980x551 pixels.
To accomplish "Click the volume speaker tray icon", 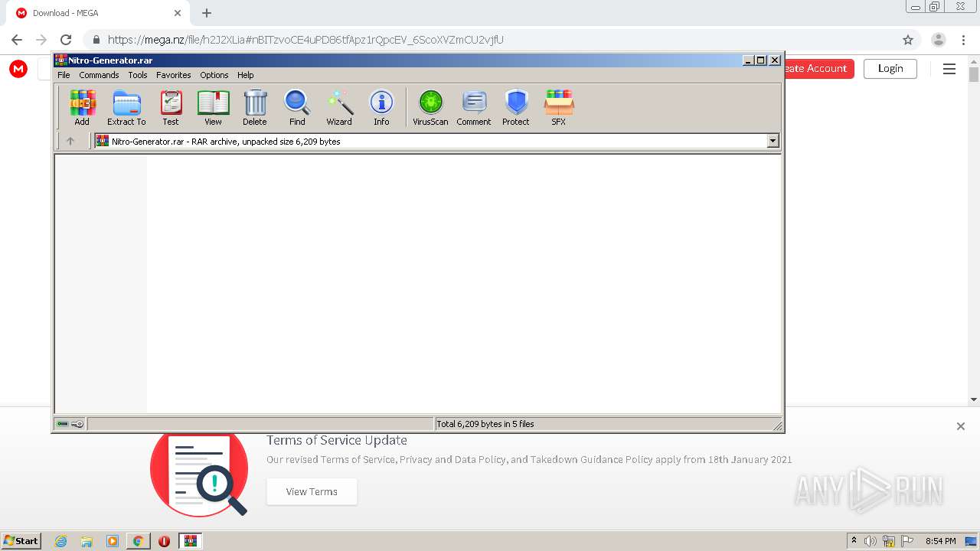I will 871,541.
